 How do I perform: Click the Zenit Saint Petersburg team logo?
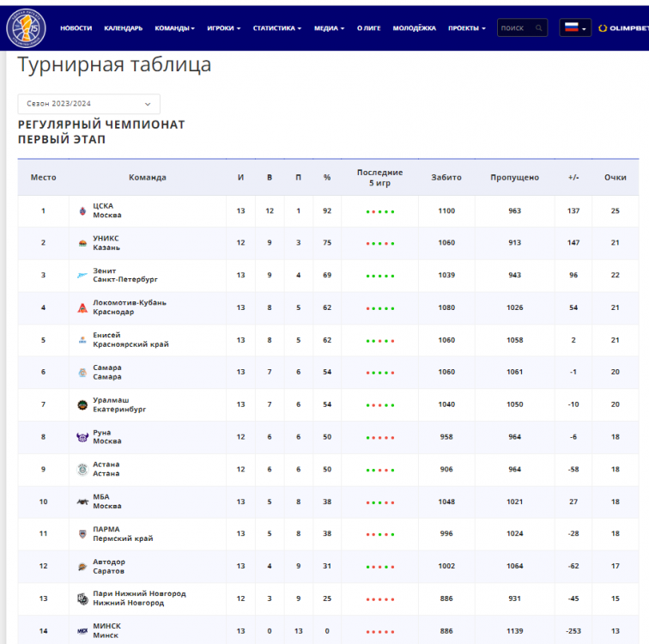pos(82,276)
